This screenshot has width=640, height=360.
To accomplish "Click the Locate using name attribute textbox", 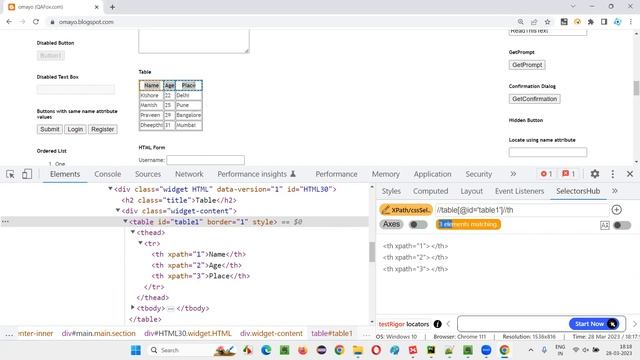I will 548,152.
